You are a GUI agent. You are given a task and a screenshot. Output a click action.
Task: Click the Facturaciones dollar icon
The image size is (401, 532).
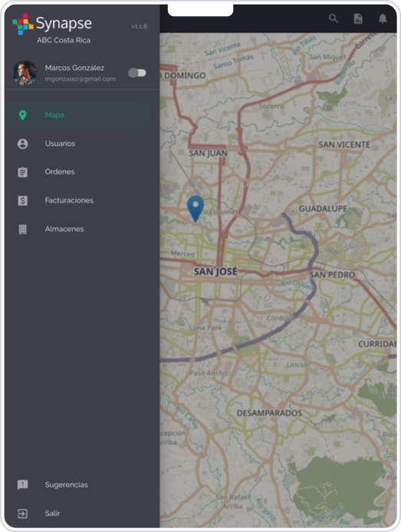click(x=23, y=200)
